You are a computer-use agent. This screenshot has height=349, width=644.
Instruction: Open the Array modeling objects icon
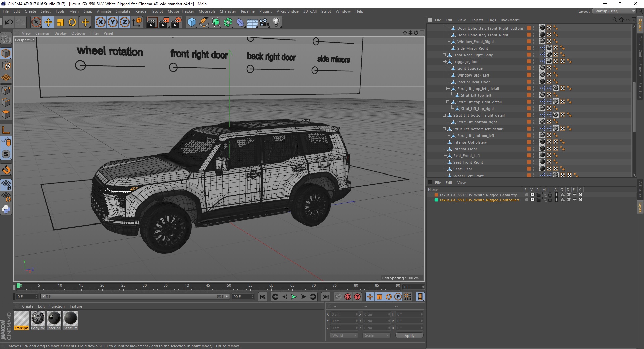point(228,22)
